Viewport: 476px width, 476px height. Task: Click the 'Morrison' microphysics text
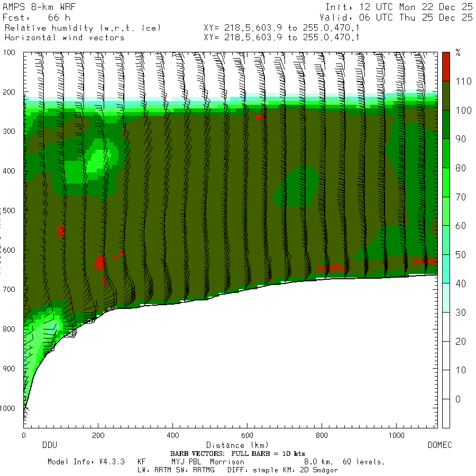(x=227, y=462)
